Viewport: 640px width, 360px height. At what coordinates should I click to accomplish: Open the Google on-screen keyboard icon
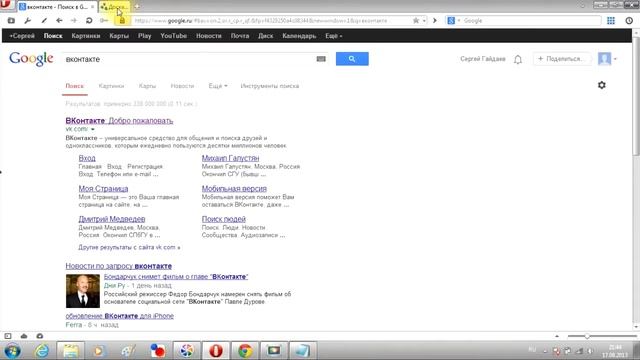pos(321,59)
